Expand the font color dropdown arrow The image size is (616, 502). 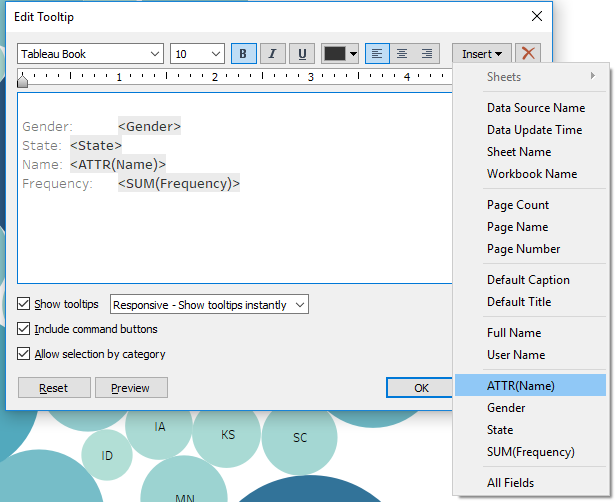pyautogui.click(x=353, y=54)
